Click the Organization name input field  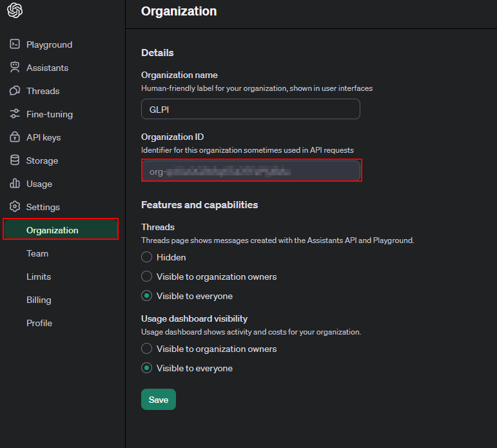coord(250,109)
